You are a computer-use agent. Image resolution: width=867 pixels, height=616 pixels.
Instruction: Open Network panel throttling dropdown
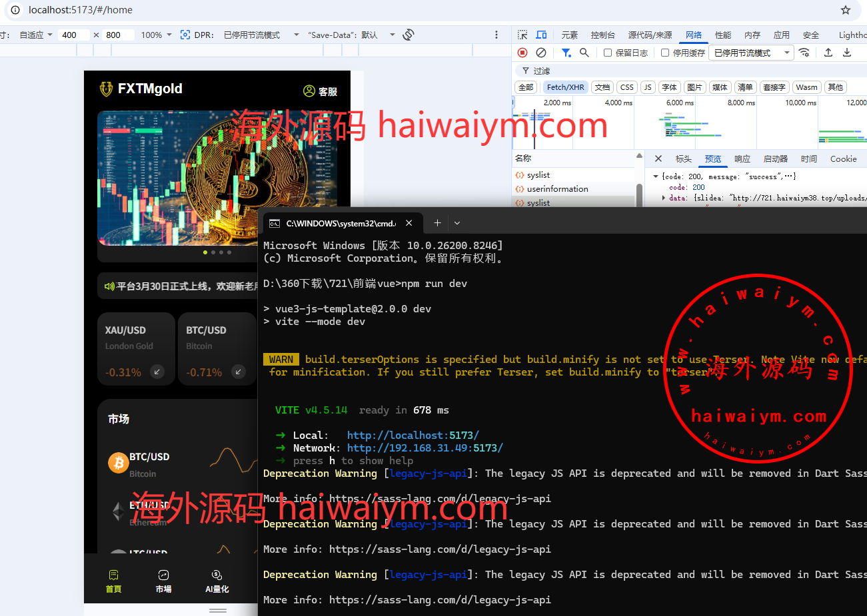tap(751, 53)
